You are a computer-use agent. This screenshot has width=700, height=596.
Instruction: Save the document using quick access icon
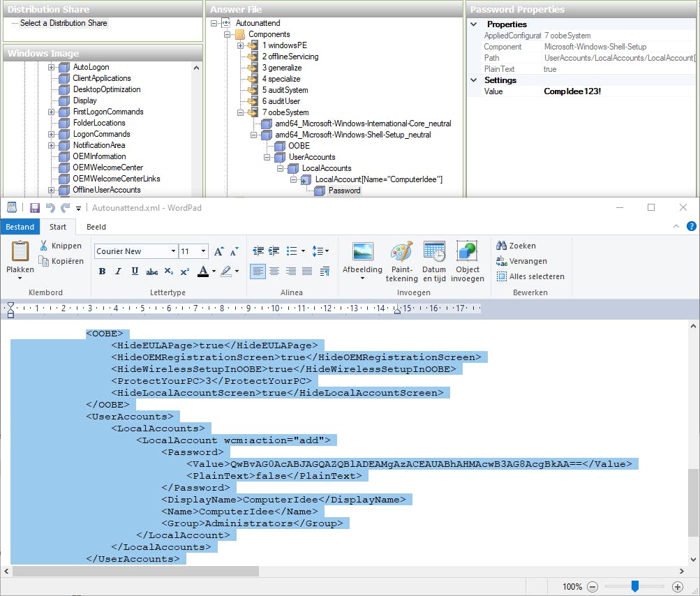coord(35,208)
